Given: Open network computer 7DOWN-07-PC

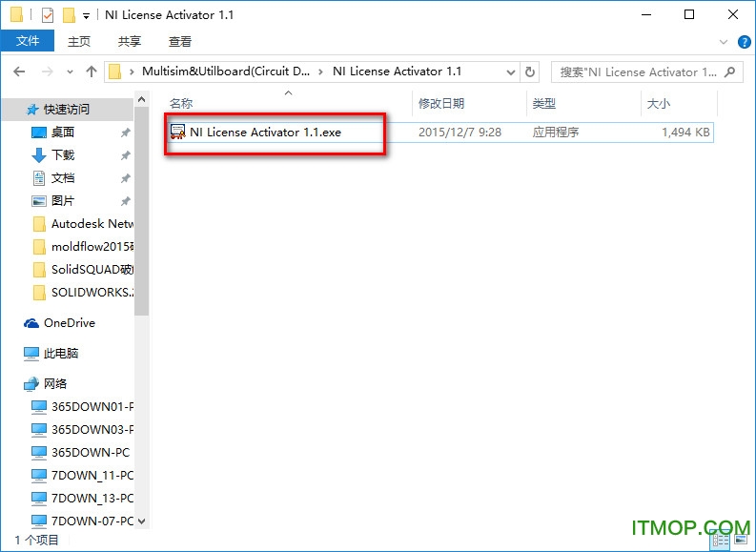Looking at the screenshot, I should [92, 521].
